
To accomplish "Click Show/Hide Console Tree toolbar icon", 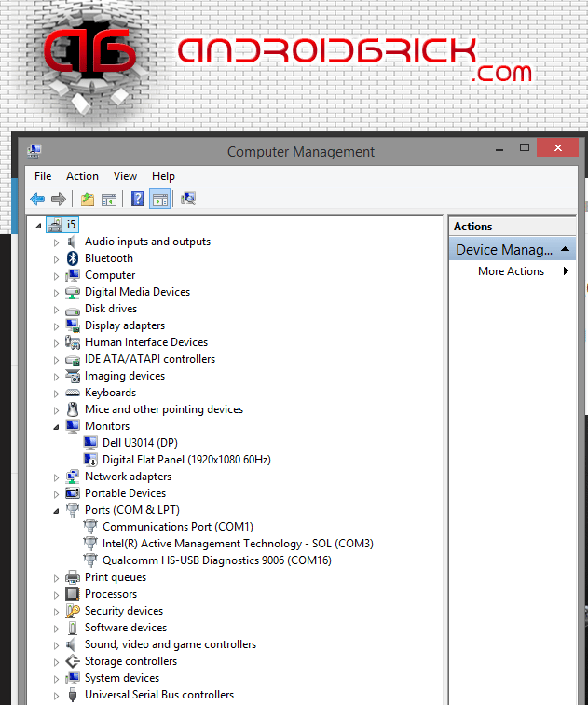I will tap(109, 199).
